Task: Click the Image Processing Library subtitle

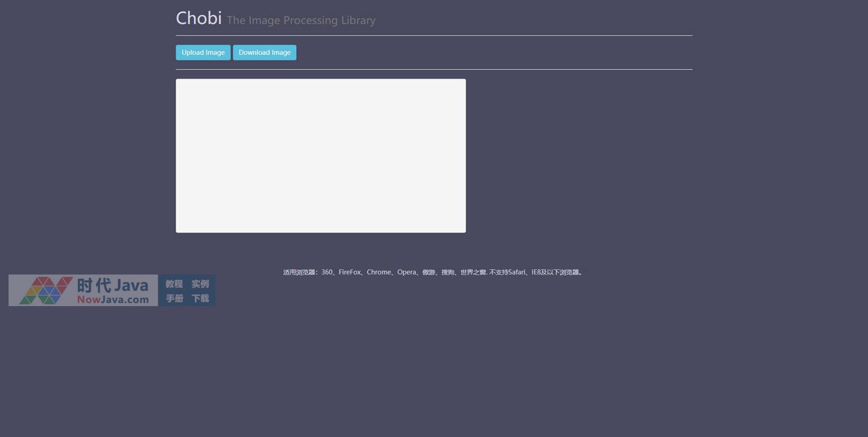Action: click(301, 20)
